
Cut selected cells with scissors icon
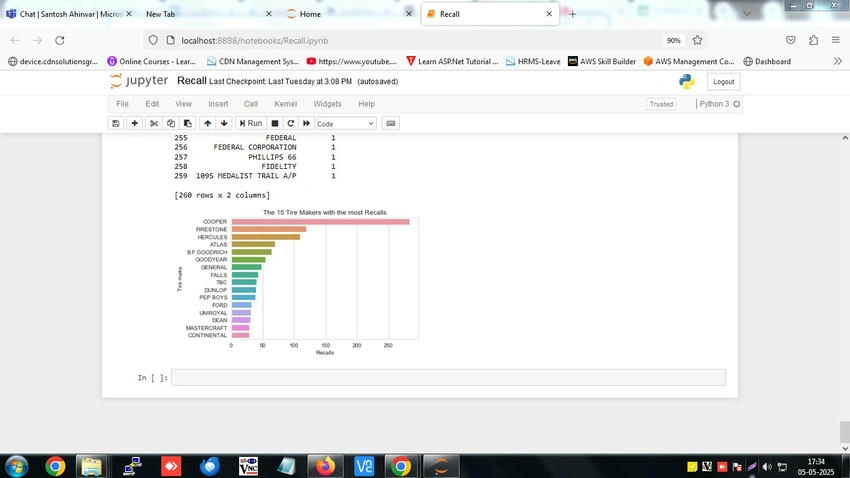(x=154, y=124)
